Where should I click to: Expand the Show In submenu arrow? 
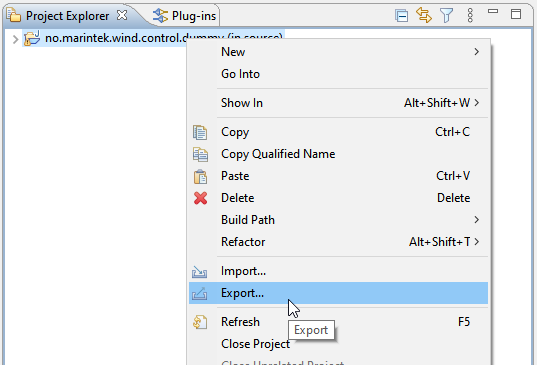point(477,103)
